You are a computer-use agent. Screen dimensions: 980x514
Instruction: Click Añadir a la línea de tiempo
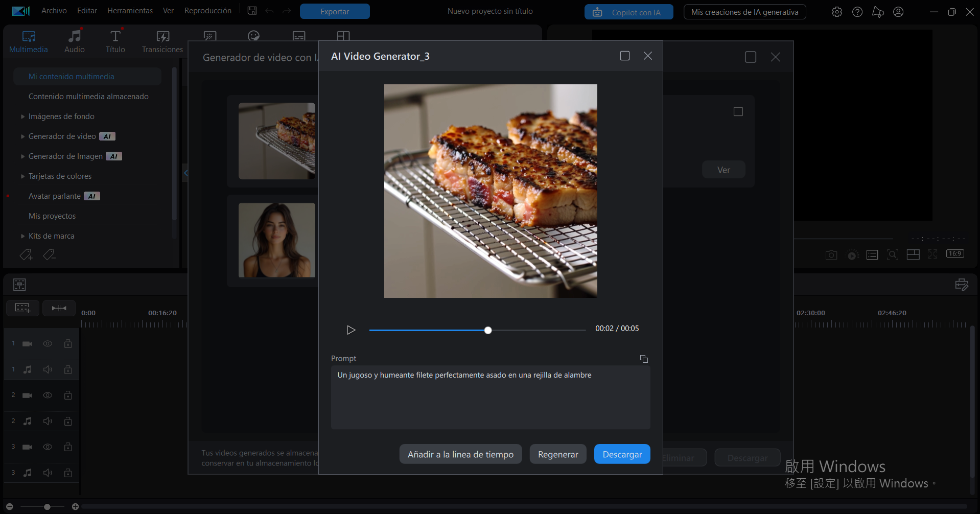[460, 454]
